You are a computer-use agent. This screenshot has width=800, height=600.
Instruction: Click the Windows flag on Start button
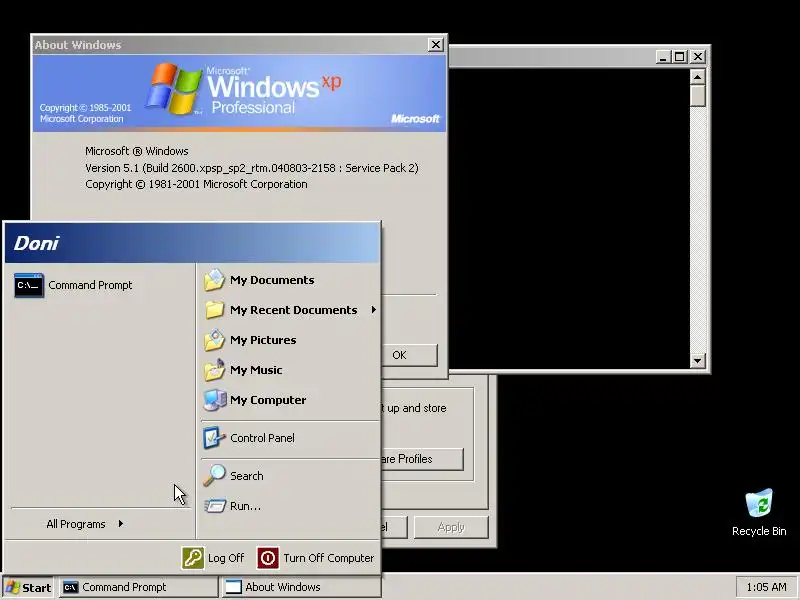12,587
